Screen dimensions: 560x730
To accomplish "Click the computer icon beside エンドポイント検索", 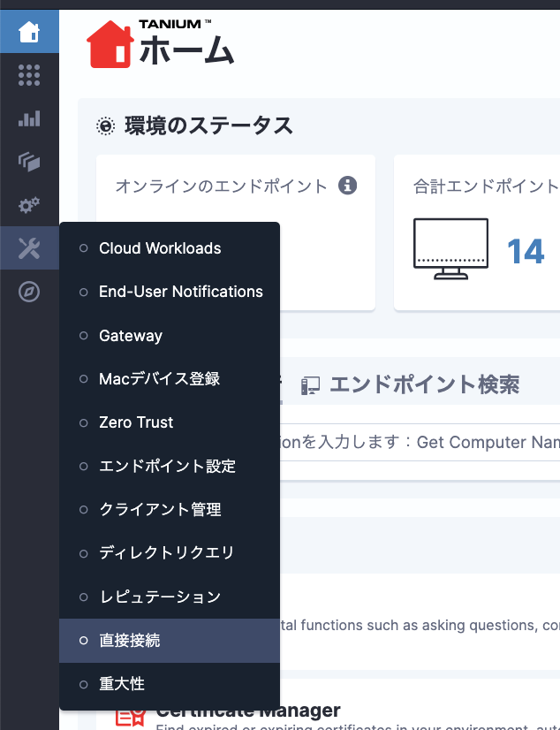I will pyautogui.click(x=310, y=385).
